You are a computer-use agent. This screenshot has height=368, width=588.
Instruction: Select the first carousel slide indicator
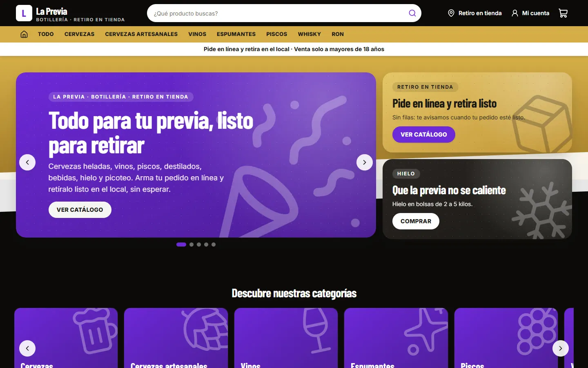pos(181,245)
